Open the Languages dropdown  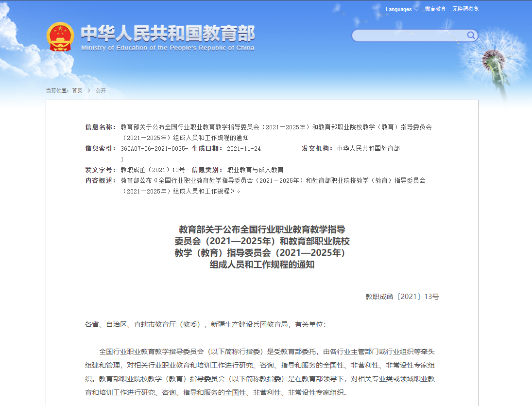[398, 9]
